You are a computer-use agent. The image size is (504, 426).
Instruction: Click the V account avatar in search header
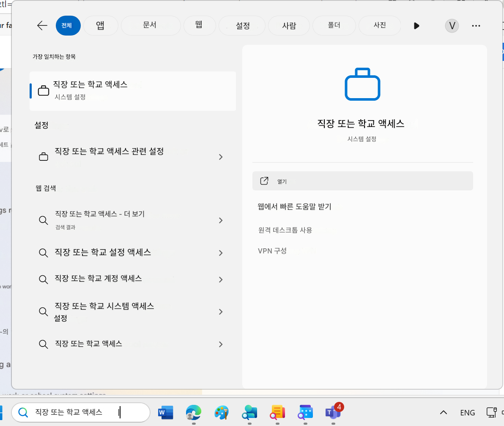(452, 25)
